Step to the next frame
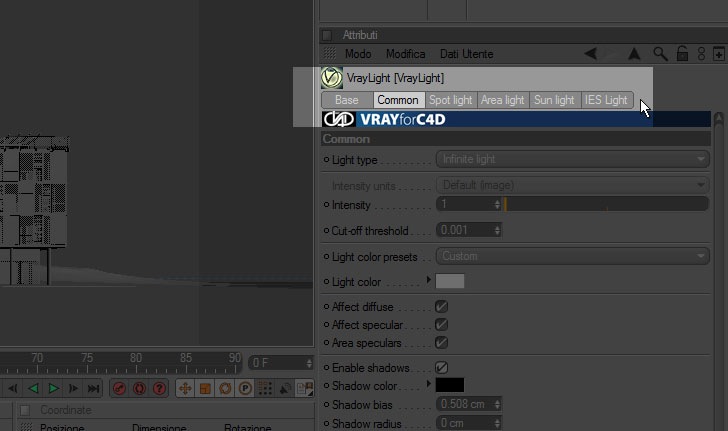 [73, 388]
